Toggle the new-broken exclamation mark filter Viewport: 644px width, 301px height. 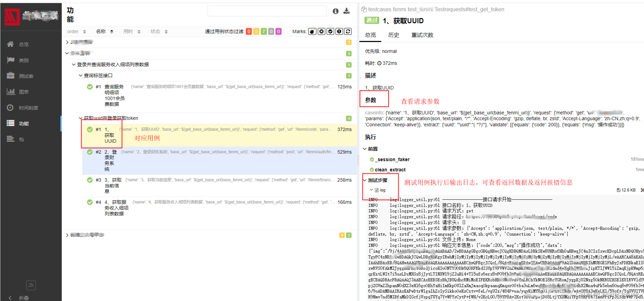(x=339, y=32)
